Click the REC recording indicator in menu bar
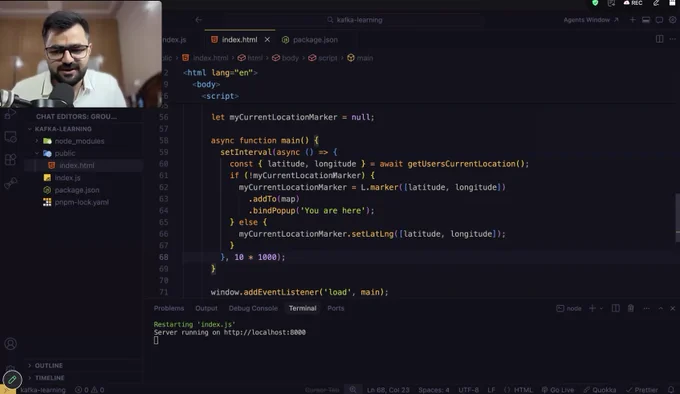Viewport: 680px width, 394px height. pyautogui.click(x=633, y=3)
